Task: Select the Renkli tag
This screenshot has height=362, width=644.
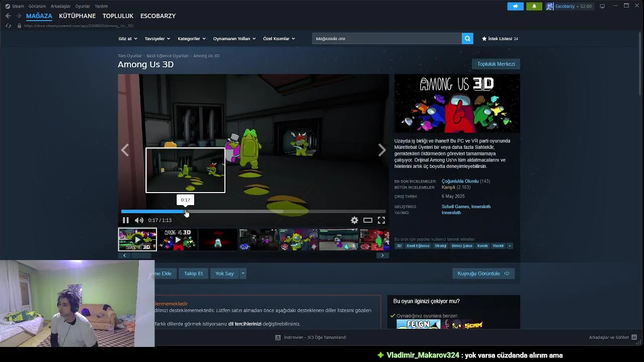Action: tap(498, 246)
